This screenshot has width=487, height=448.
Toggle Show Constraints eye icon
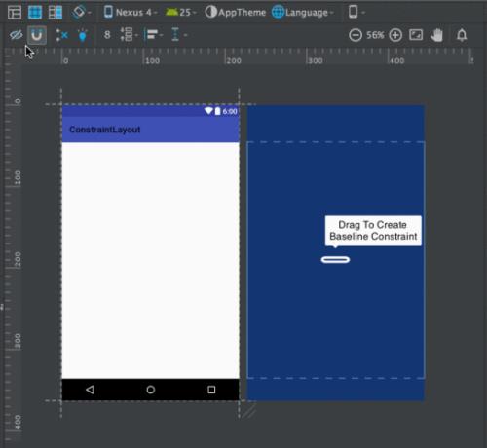pos(17,35)
